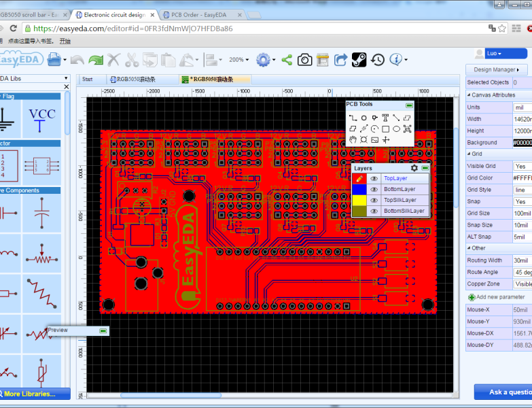The image size is (532, 408).
Task: Open the Design Manager button
Action: 497,69
